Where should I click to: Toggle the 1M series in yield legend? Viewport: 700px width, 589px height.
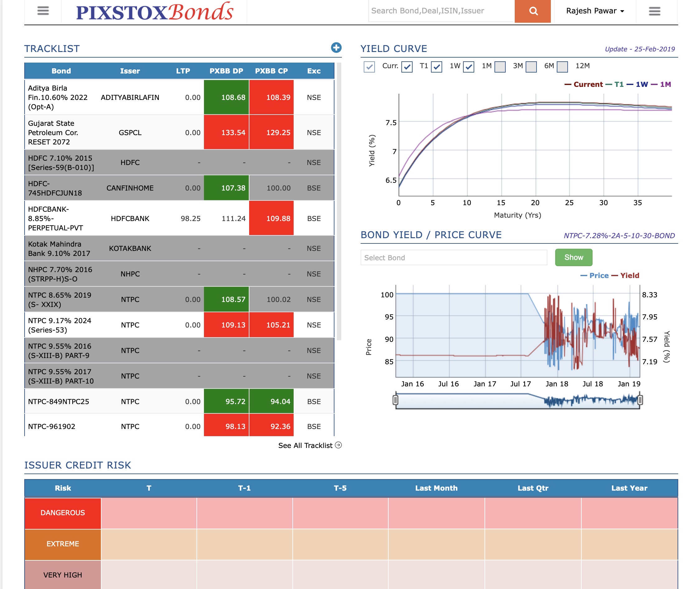661,84
